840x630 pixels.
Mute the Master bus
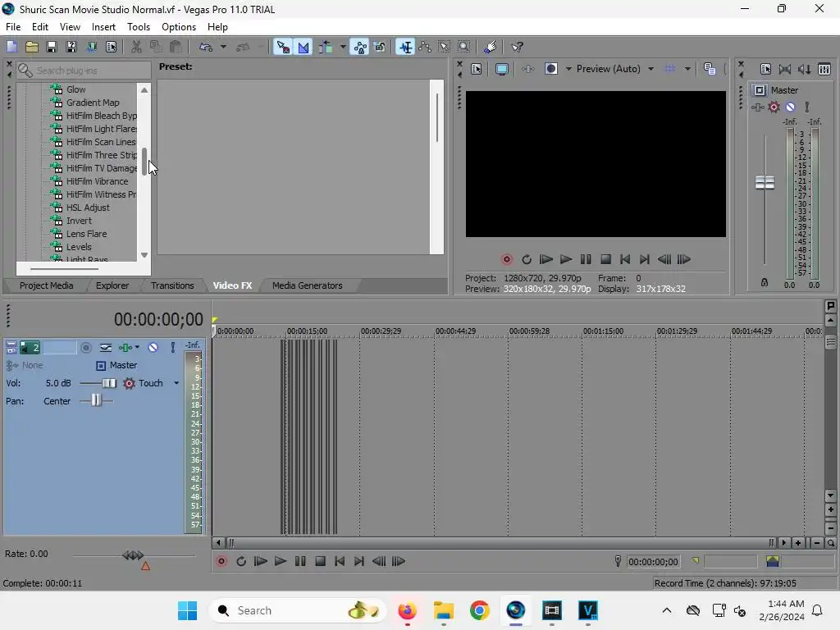tap(790, 107)
